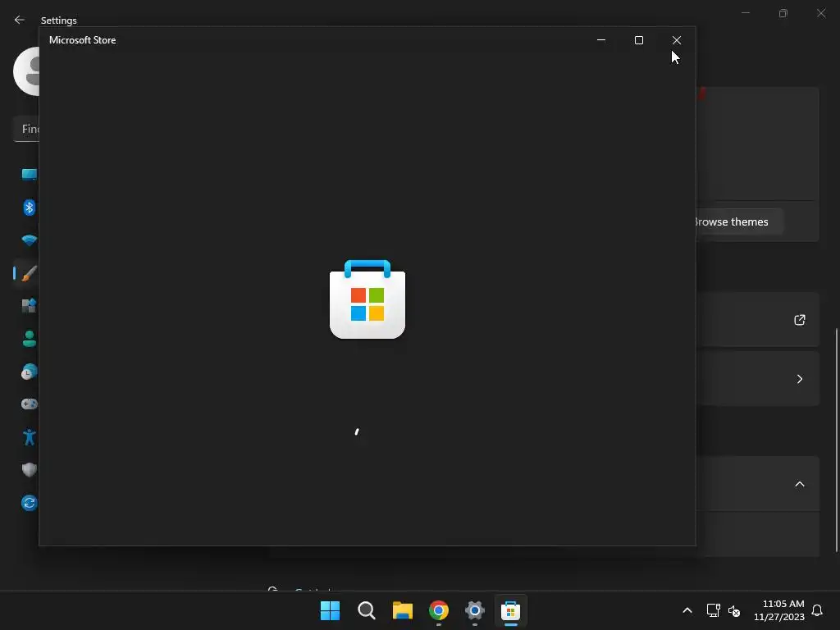Click the Settings window vertical scrollbar
Screen dimensions: 840x630
pos(837,441)
